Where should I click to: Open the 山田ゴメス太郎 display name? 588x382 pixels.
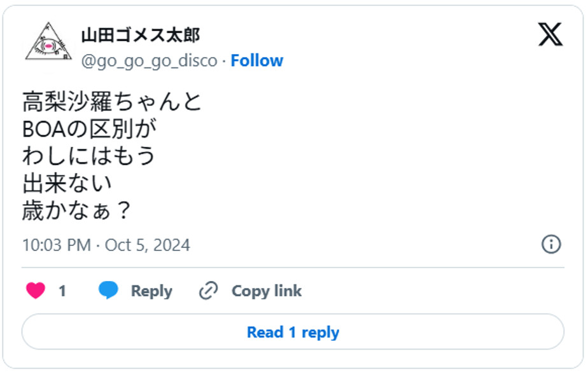click(140, 35)
